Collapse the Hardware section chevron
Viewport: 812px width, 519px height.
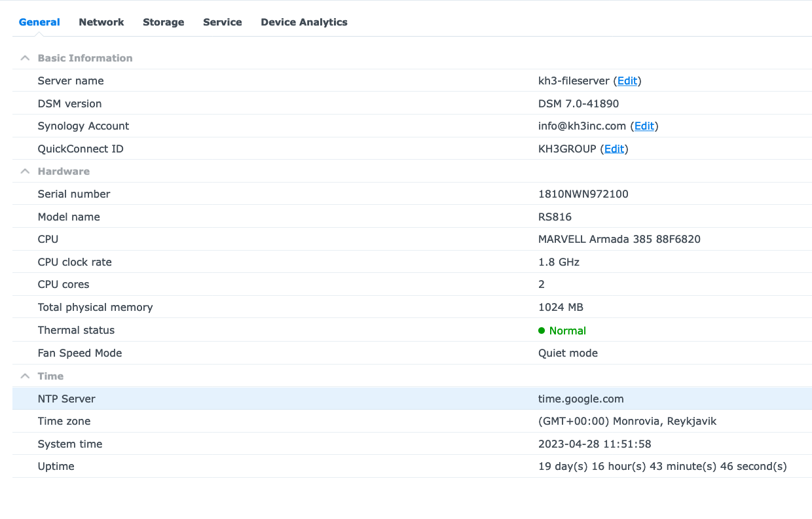tap(25, 171)
